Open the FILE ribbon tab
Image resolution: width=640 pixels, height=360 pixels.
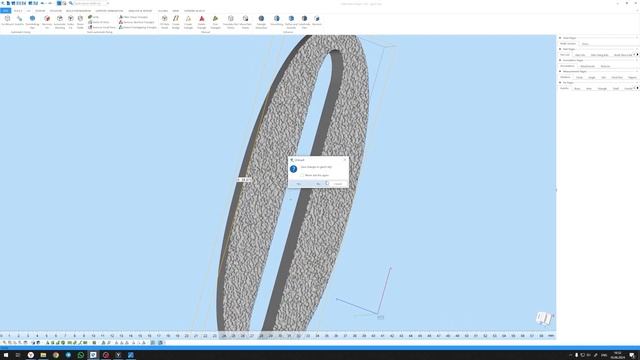click(x=5, y=11)
